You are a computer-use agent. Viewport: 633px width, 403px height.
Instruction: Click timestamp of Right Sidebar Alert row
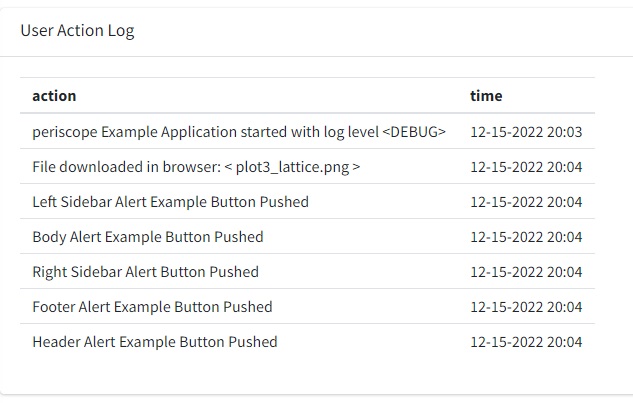(x=526, y=272)
